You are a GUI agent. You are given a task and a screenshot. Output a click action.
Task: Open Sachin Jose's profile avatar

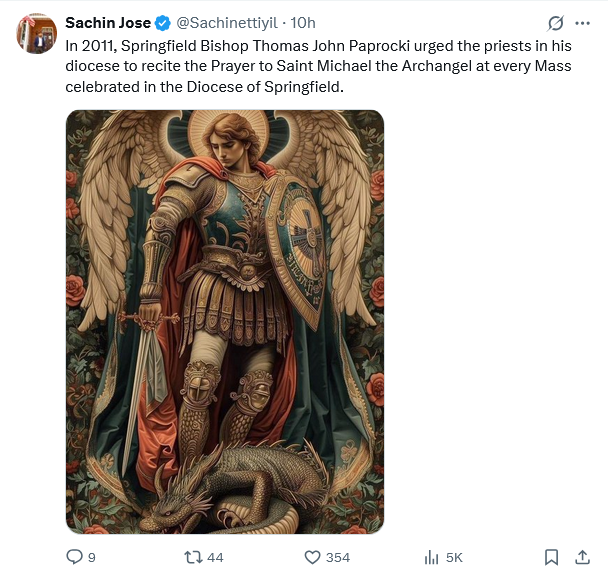click(x=37, y=33)
